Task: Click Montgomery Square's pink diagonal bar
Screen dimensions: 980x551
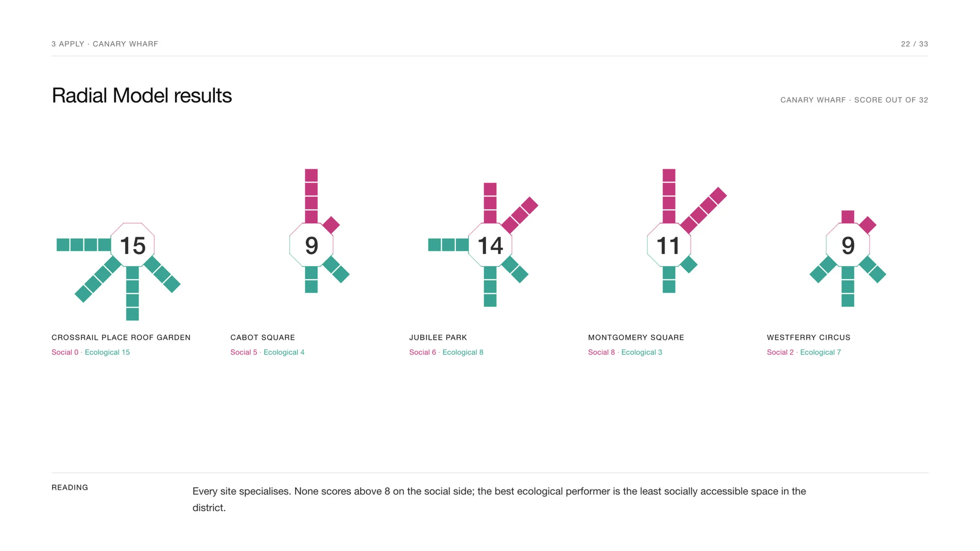Action: [704, 210]
